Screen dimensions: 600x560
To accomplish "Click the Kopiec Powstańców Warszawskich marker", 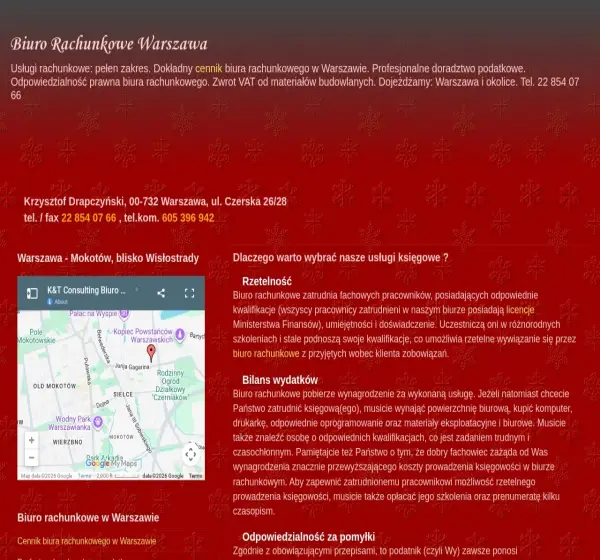I will (x=180, y=335).
